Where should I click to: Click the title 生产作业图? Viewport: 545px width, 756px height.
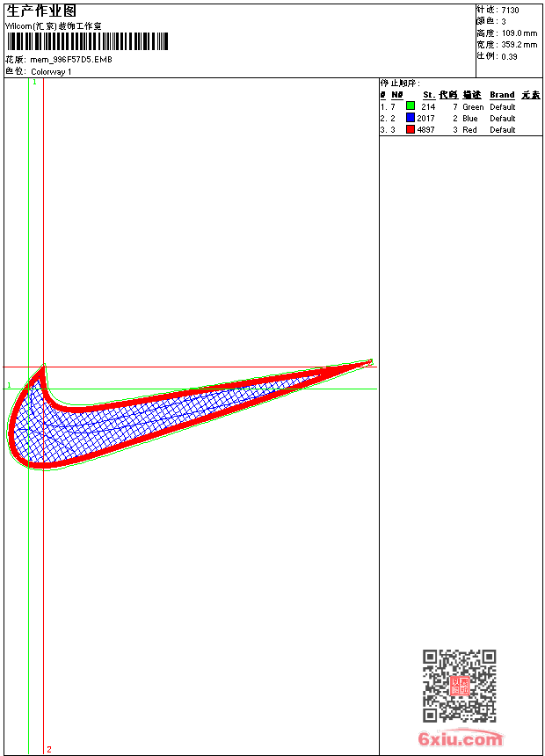[x=41, y=11]
